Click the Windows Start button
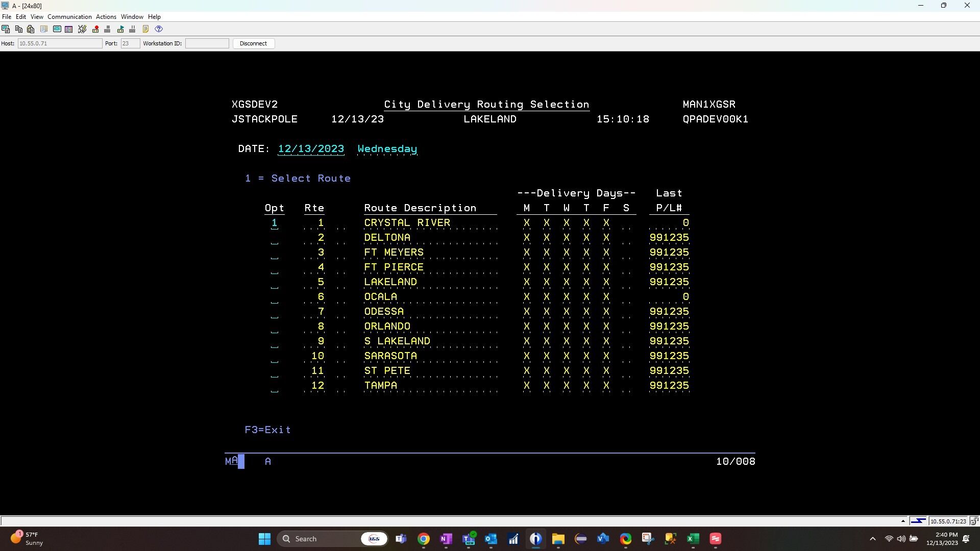Image resolution: width=980 pixels, height=551 pixels. point(264,539)
